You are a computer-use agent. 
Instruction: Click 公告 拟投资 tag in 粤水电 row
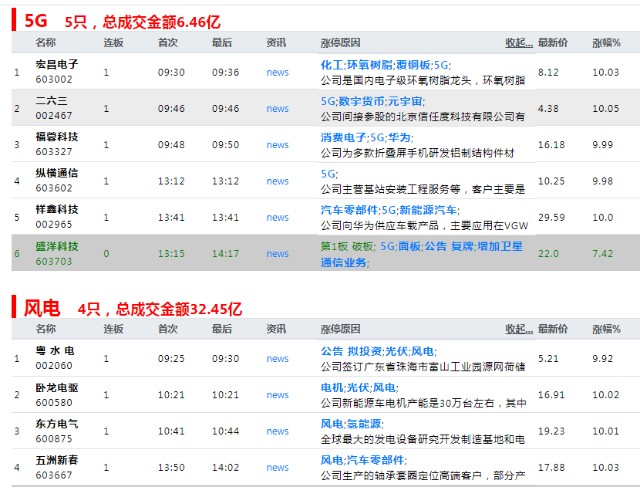pos(351,351)
